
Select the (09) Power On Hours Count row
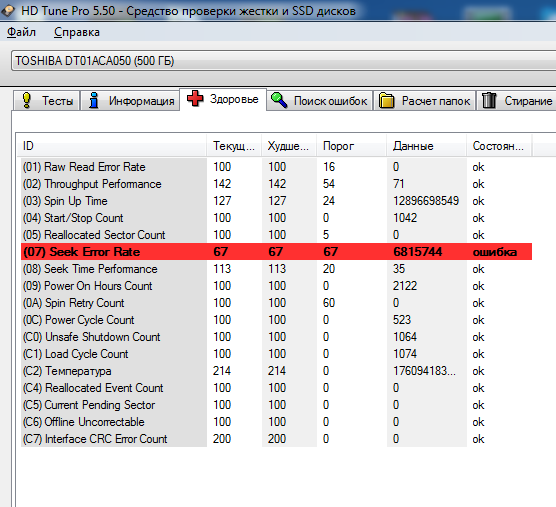click(x=277, y=286)
